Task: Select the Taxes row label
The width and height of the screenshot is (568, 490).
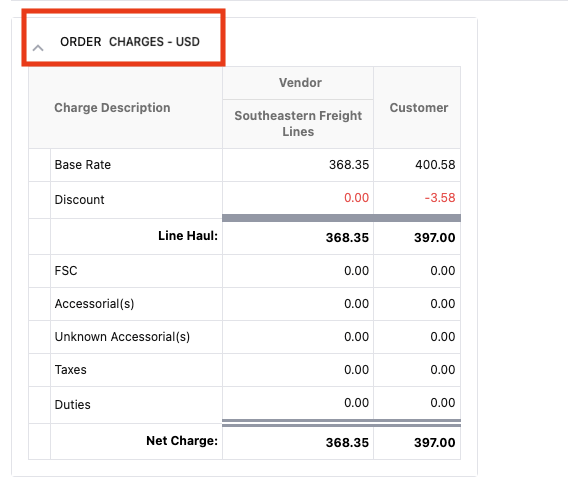Action: point(71,370)
